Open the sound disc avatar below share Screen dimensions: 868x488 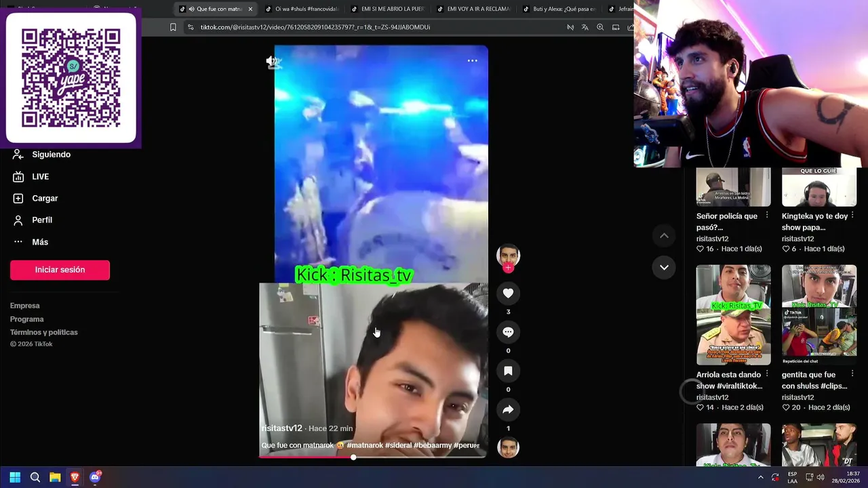[x=508, y=447]
